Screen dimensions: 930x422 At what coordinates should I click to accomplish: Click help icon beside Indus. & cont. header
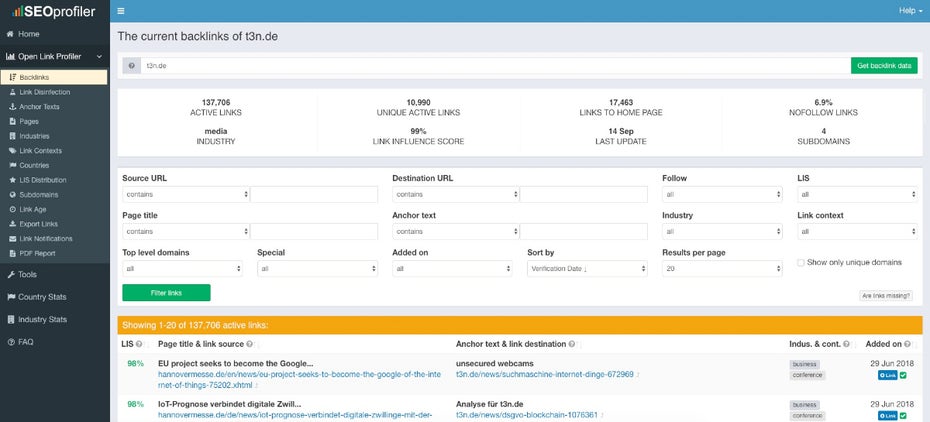(x=846, y=344)
